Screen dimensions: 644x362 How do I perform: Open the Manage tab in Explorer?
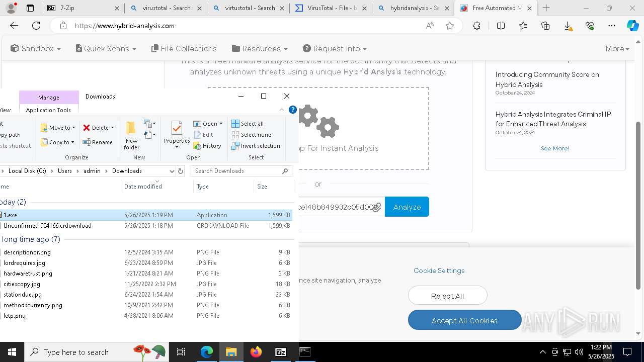(49, 98)
